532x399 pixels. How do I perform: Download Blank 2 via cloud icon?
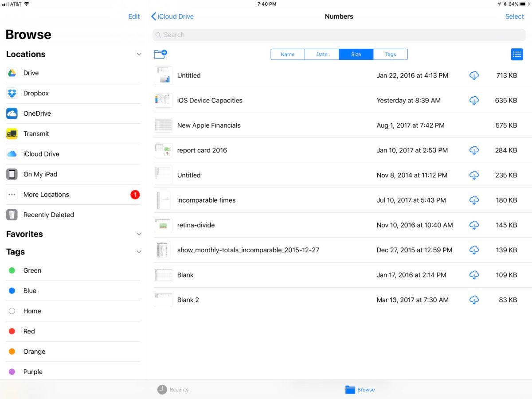coord(474,300)
